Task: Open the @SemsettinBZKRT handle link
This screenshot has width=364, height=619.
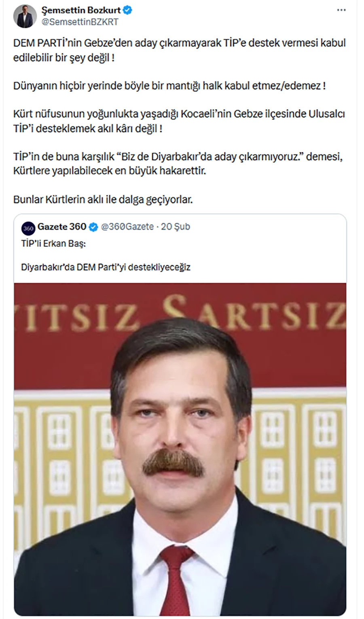Action: pos(80,22)
